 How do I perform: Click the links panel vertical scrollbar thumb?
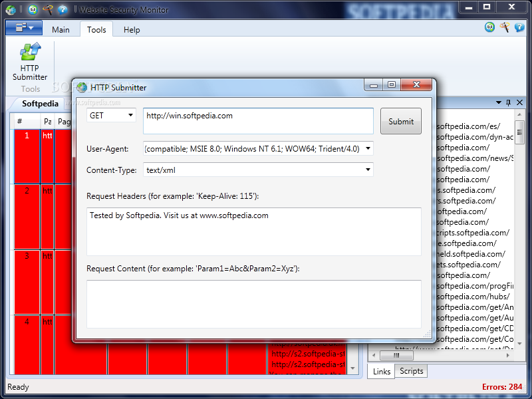coord(519,132)
